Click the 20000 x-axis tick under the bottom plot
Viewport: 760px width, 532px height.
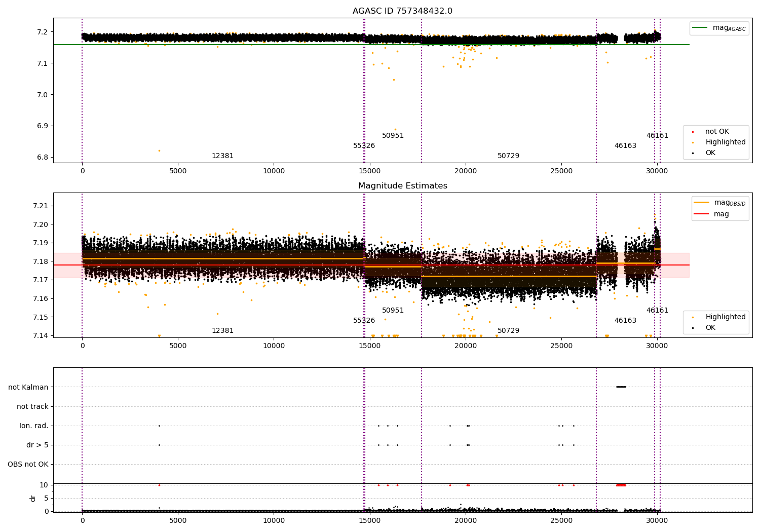click(466, 520)
